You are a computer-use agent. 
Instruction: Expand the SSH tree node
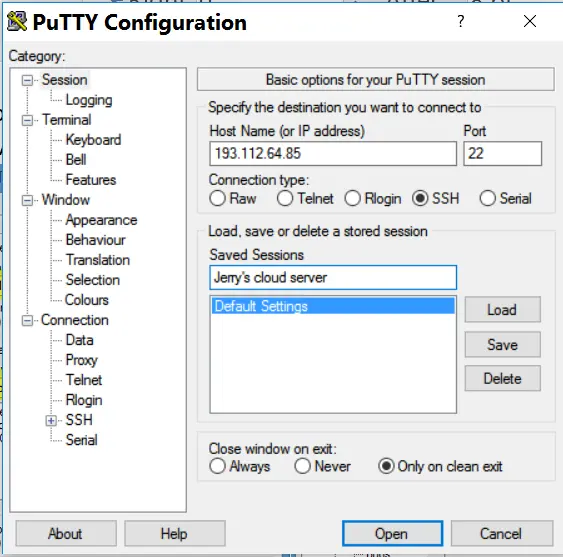[51, 421]
